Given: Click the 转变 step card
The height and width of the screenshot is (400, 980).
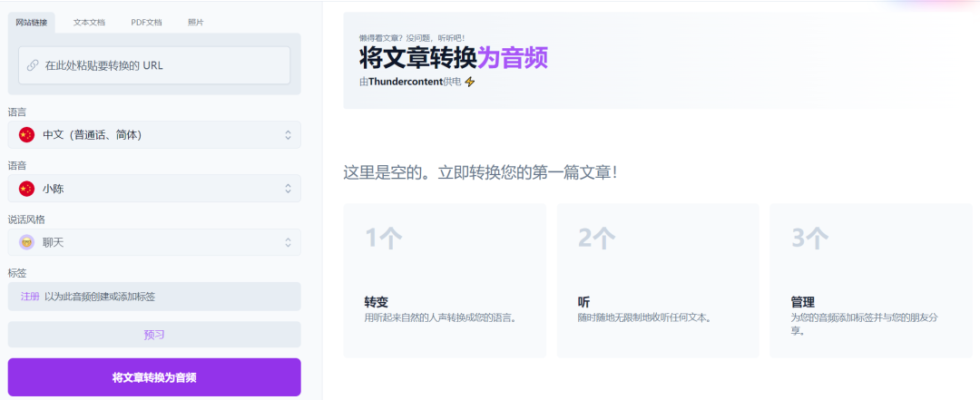Looking at the screenshot, I should [445, 280].
